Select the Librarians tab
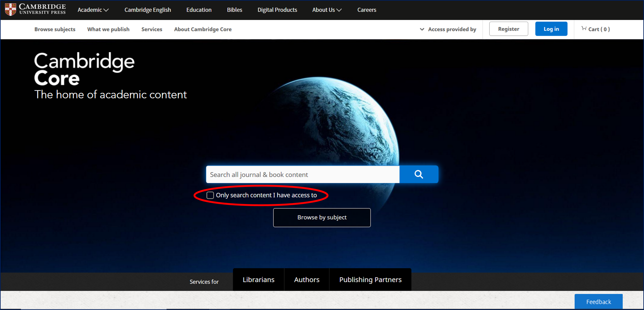 point(259,280)
